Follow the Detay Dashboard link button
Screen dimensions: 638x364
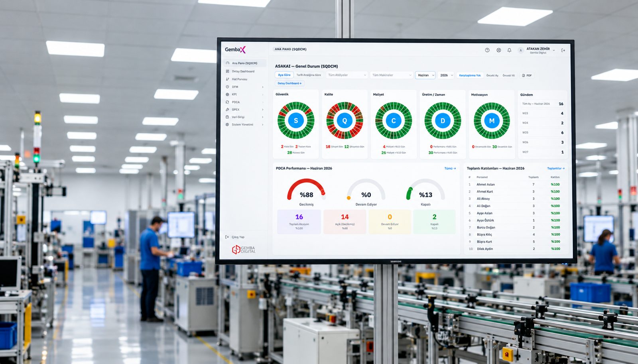[289, 83]
